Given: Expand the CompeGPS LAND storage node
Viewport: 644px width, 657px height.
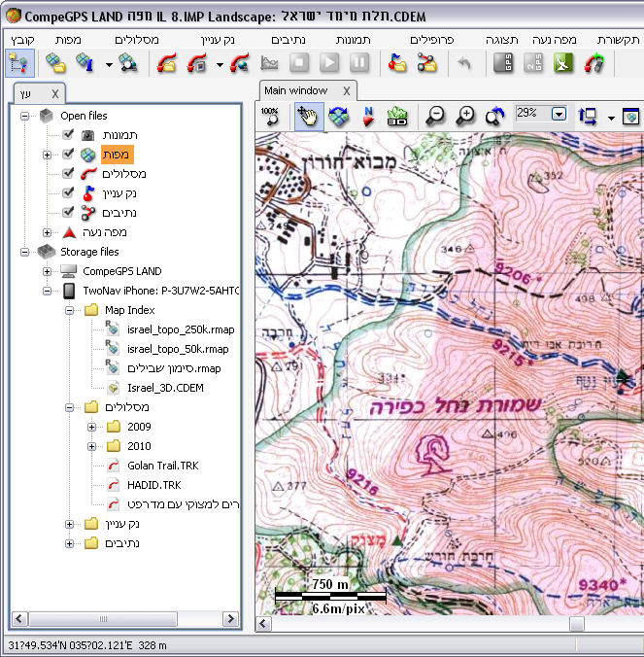Looking at the screenshot, I should [47, 271].
